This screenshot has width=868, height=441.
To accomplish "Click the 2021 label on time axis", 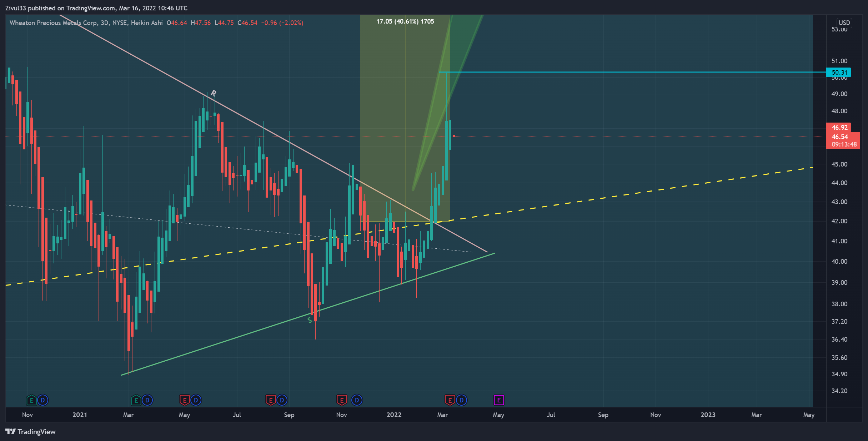I will [x=80, y=415].
